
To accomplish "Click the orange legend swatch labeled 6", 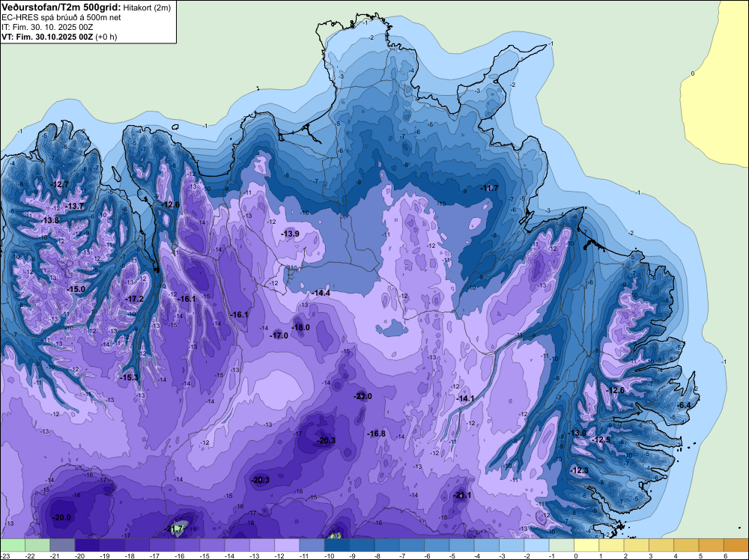I will point(736,545).
